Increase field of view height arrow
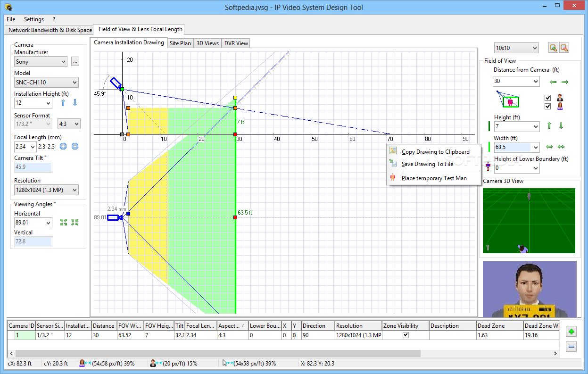This screenshot has width=588, height=374. [549, 125]
